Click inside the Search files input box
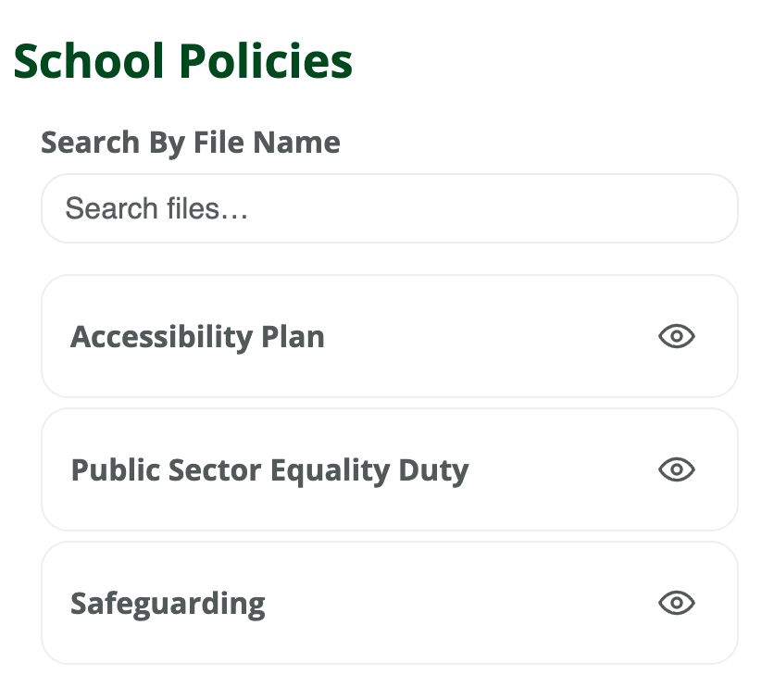This screenshot has width=774, height=700. [x=389, y=208]
